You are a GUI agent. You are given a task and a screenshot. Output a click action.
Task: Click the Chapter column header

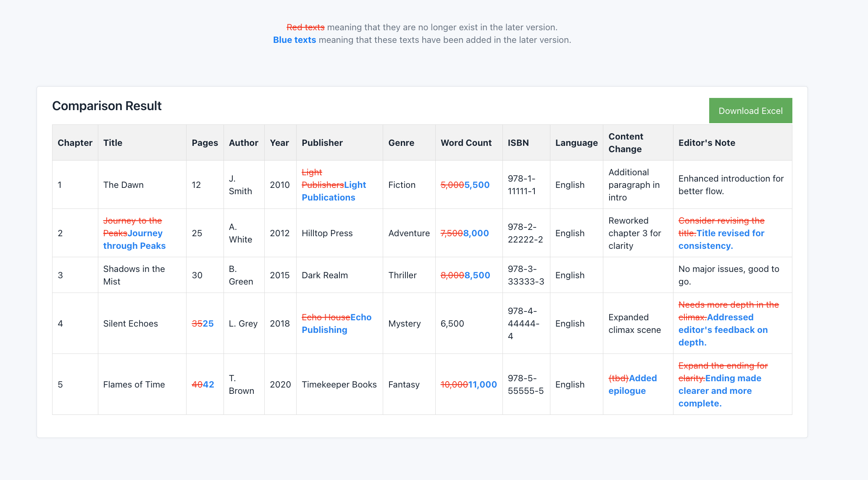click(75, 142)
